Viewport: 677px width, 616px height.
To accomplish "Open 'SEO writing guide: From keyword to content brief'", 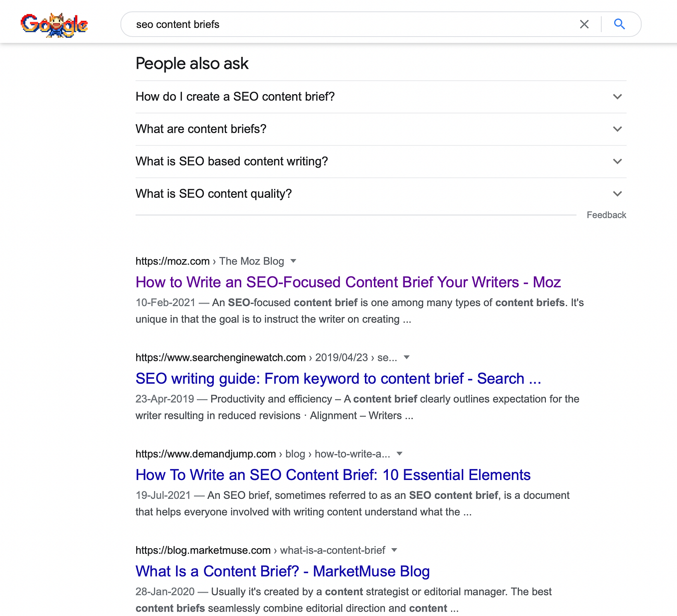I will point(338,378).
